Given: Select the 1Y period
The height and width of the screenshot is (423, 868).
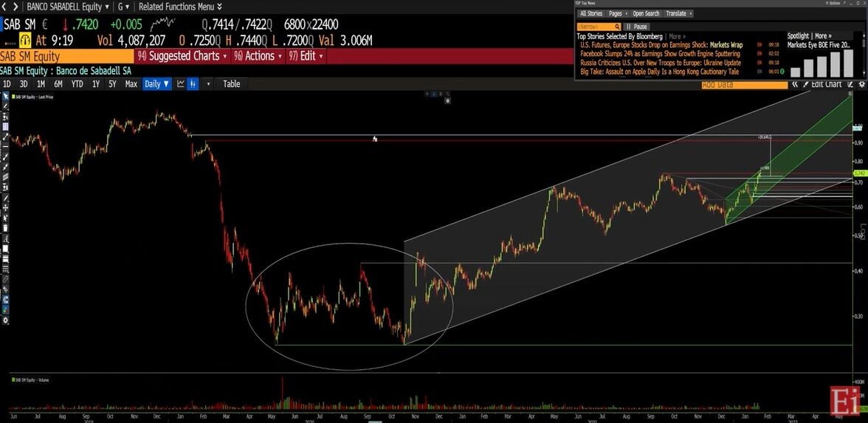Looking at the screenshot, I should (96, 84).
